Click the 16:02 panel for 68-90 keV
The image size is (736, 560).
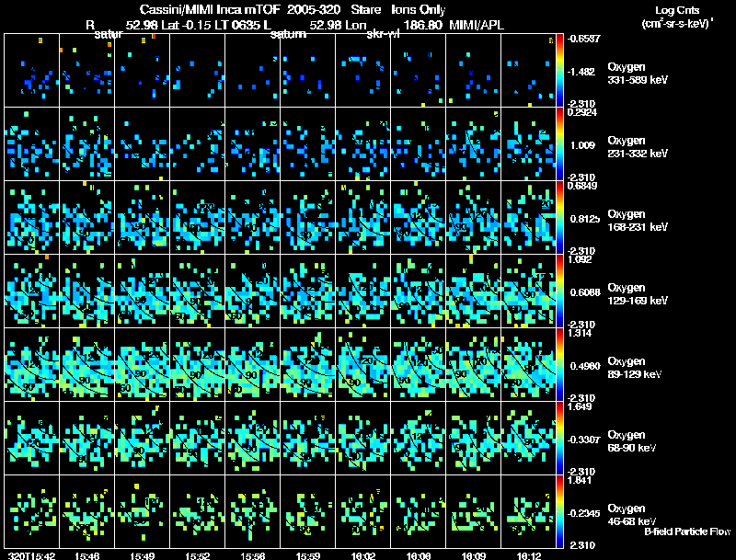pyautogui.click(x=363, y=438)
